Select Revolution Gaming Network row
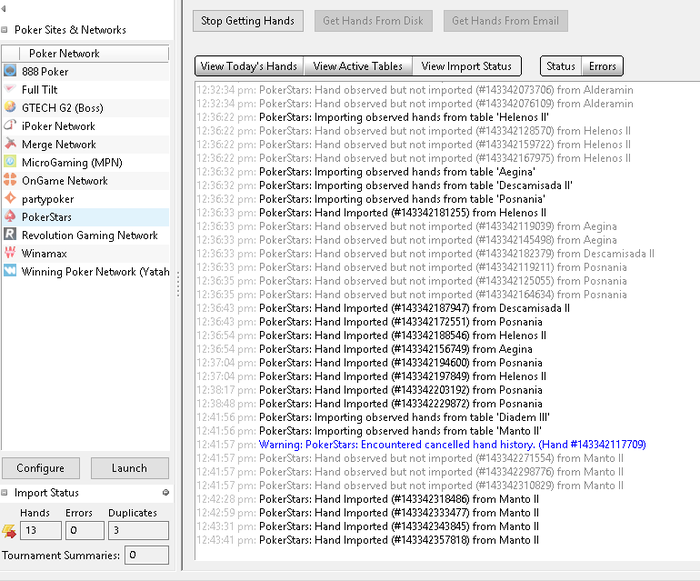The height and width of the screenshot is (581, 700). (x=86, y=235)
